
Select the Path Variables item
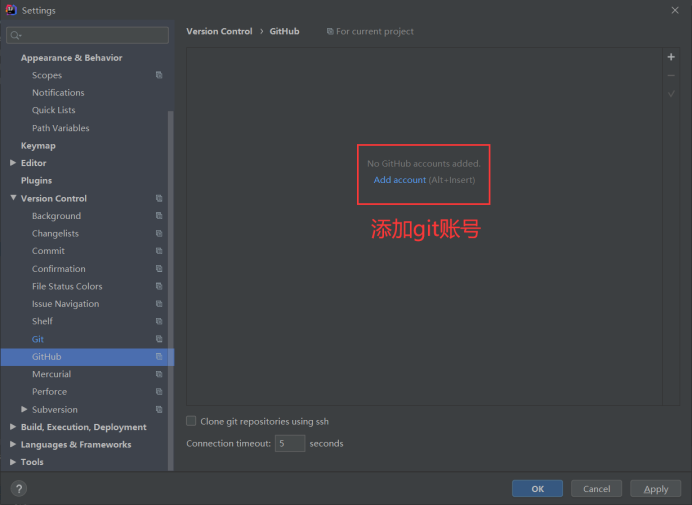(60, 128)
